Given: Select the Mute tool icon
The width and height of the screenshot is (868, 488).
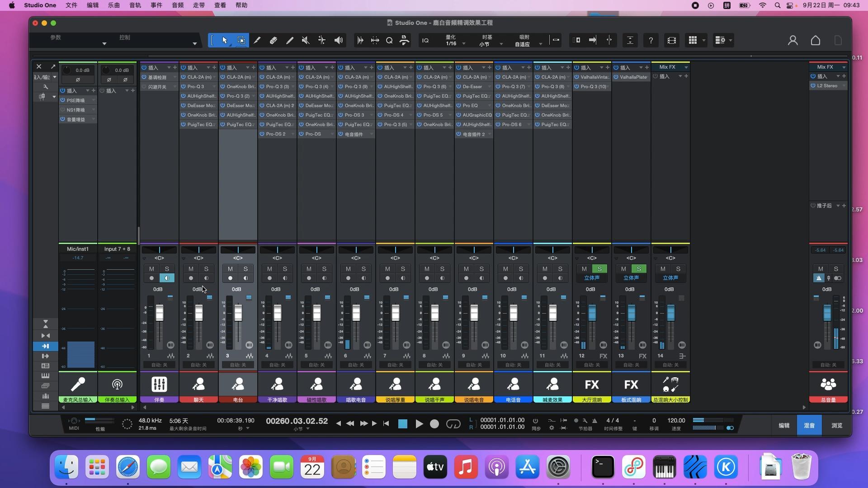Looking at the screenshot, I should tap(306, 40).
